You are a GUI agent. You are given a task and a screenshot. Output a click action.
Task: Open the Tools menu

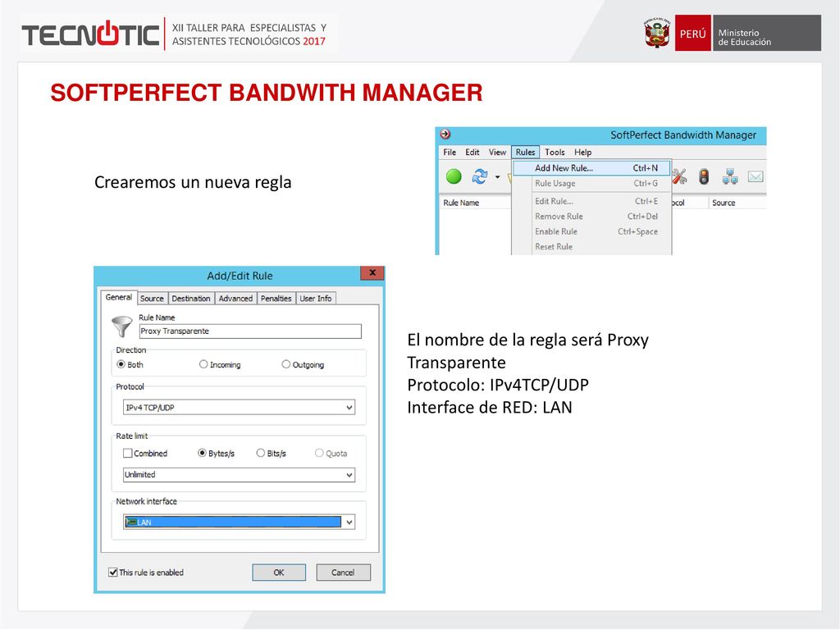[x=555, y=152]
